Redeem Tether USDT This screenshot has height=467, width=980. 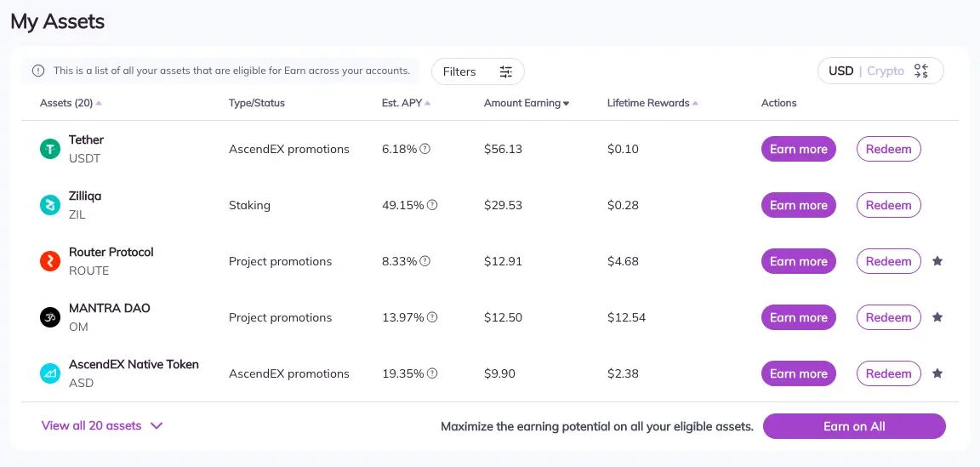[889, 149]
